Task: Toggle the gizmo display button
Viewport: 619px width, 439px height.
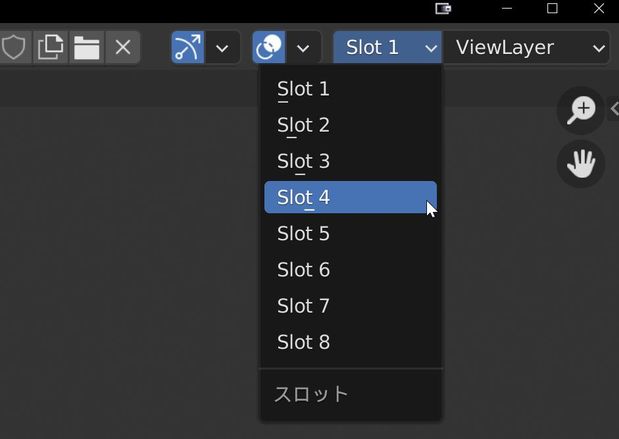Action: [x=188, y=47]
